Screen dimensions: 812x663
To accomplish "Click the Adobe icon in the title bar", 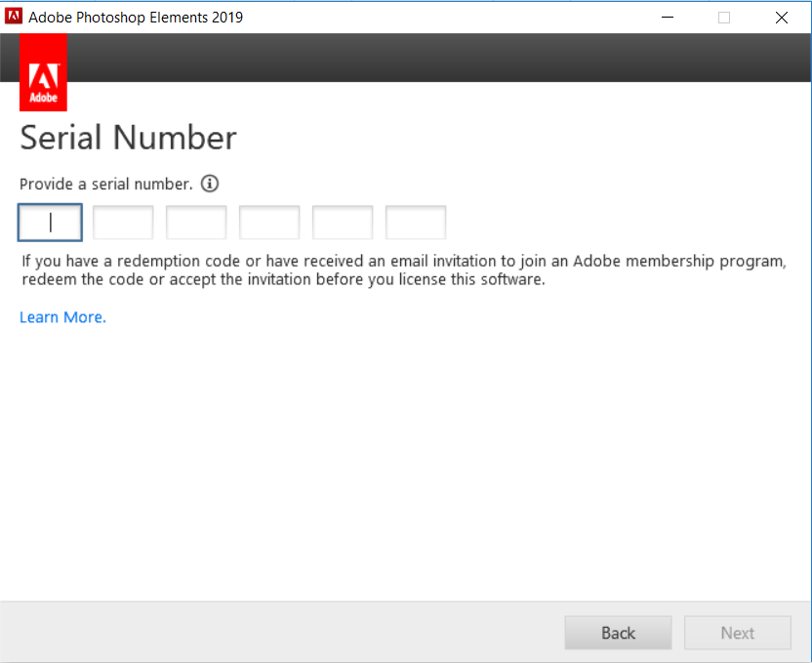I will click(14, 17).
